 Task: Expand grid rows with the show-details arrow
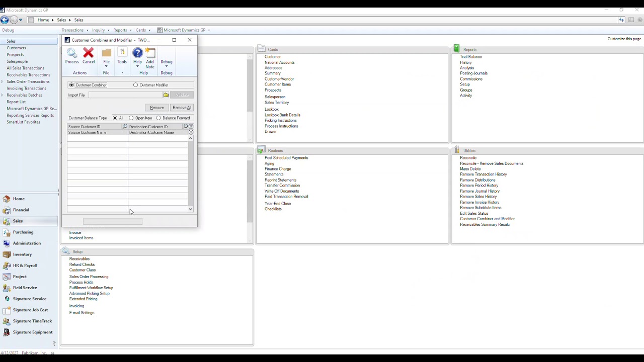[x=191, y=132]
